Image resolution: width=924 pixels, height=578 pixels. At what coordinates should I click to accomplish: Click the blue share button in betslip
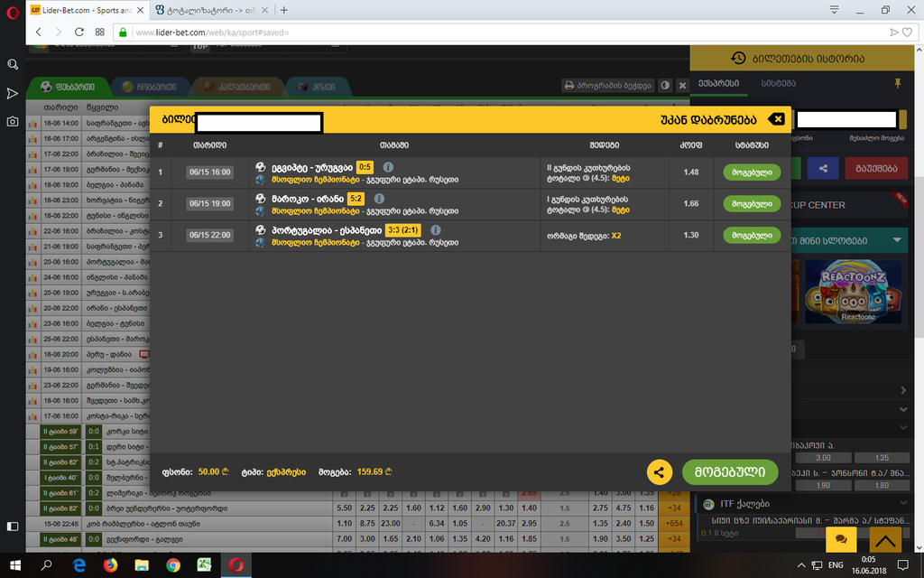tap(823, 168)
